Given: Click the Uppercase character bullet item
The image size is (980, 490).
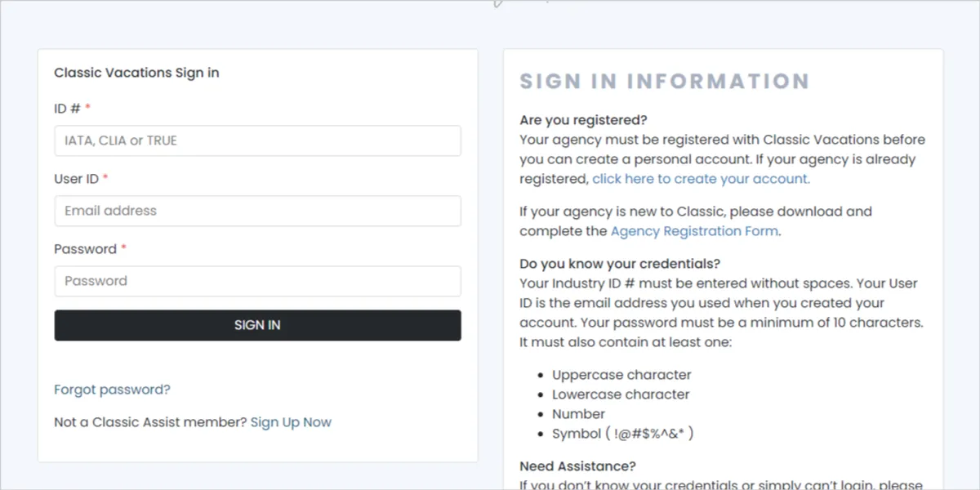Looking at the screenshot, I should click(621, 375).
